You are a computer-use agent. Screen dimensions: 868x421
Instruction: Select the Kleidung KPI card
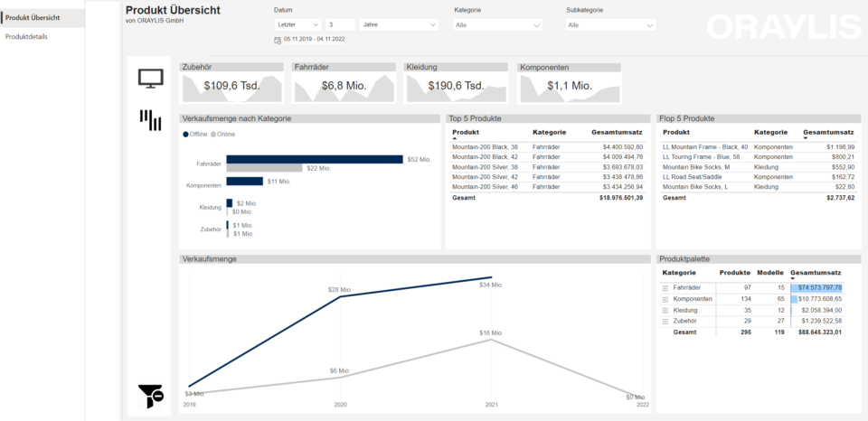tap(456, 83)
